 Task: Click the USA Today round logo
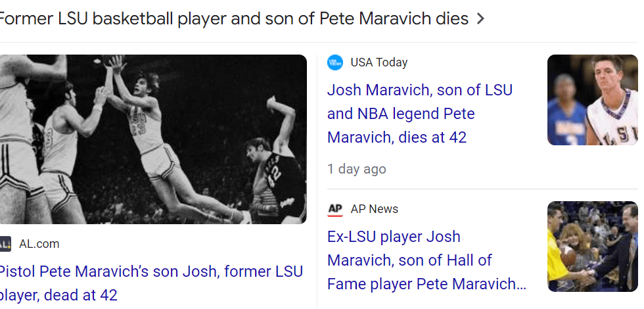point(335,62)
